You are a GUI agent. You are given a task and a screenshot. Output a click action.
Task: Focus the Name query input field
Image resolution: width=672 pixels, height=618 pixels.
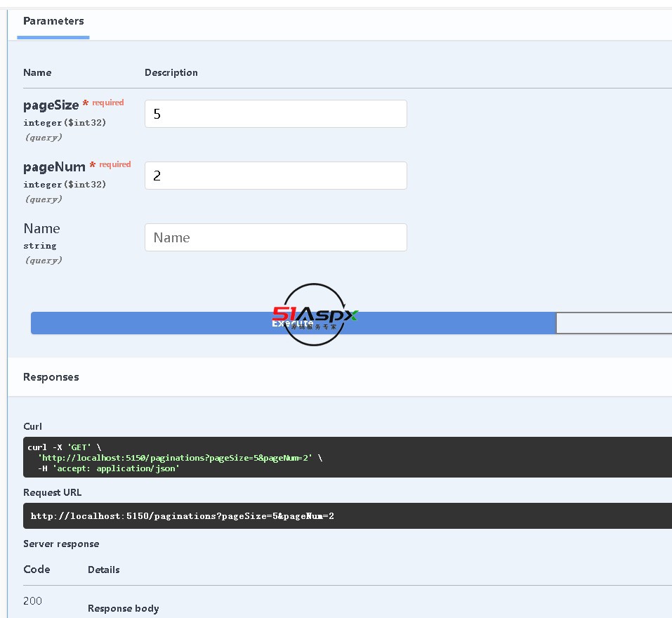pos(275,237)
